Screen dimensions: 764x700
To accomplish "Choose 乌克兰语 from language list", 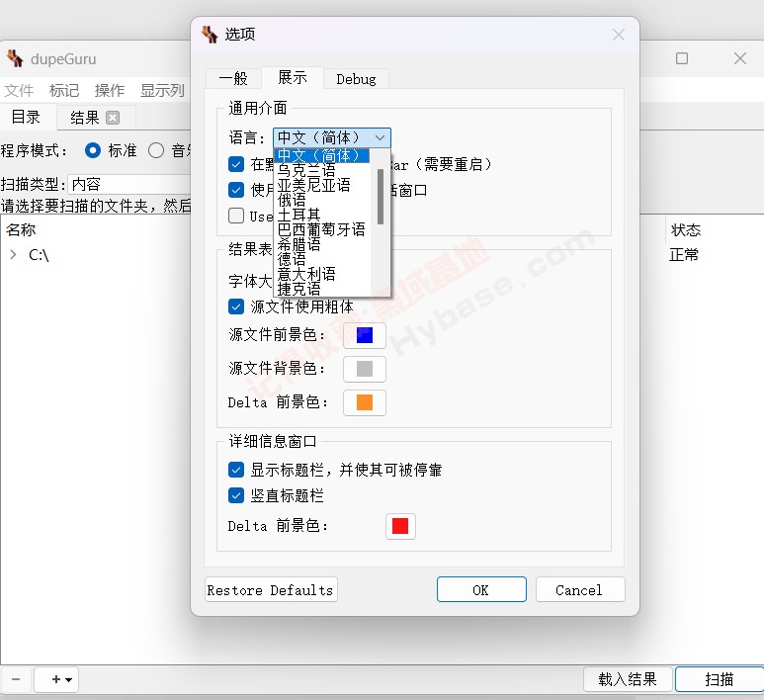I will pyautogui.click(x=321, y=170).
